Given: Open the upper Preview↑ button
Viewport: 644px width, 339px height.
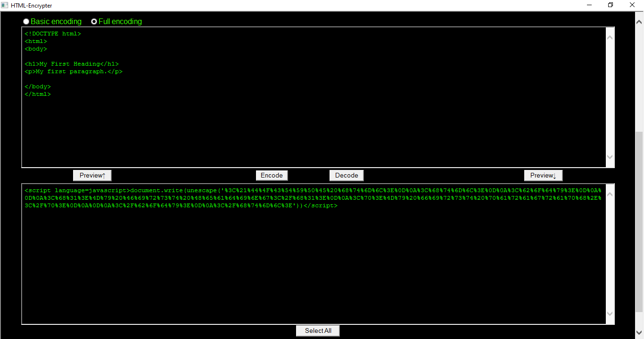Looking at the screenshot, I should (92, 175).
